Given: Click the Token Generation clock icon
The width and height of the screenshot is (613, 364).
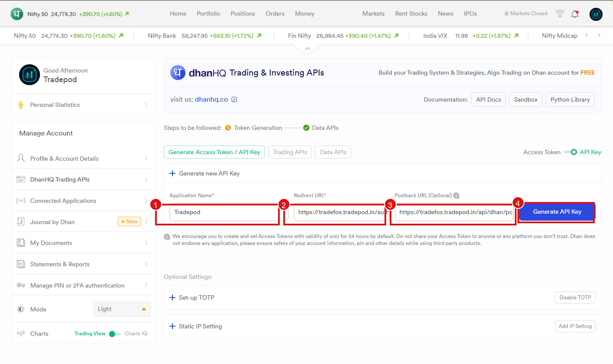Looking at the screenshot, I should pyautogui.click(x=228, y=128).
